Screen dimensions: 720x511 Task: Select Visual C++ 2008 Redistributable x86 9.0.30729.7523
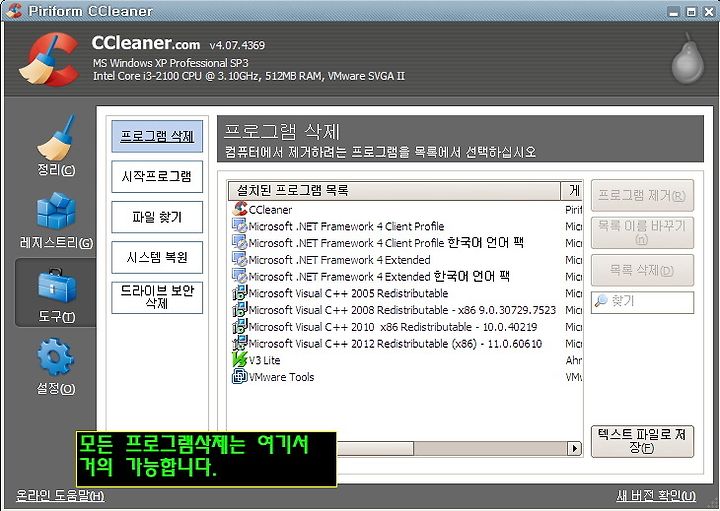(402, 310)
